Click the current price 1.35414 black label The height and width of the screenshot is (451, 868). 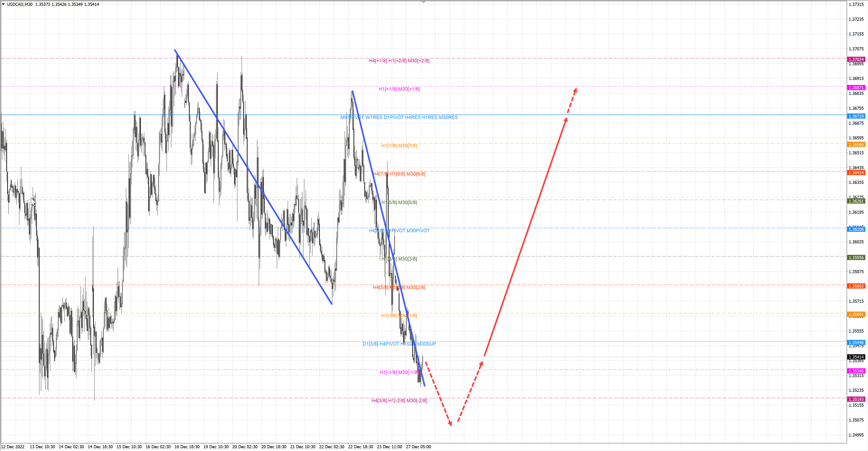[x=856, y=357]
